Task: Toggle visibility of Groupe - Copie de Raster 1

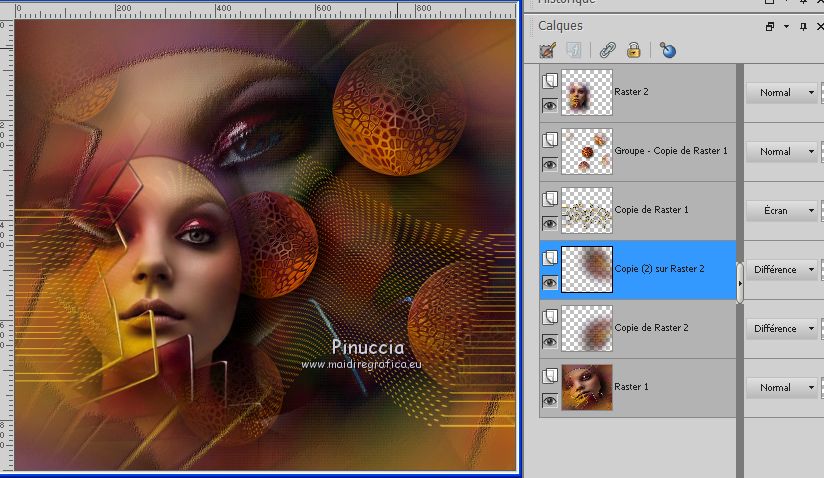Action: [549, 164]
